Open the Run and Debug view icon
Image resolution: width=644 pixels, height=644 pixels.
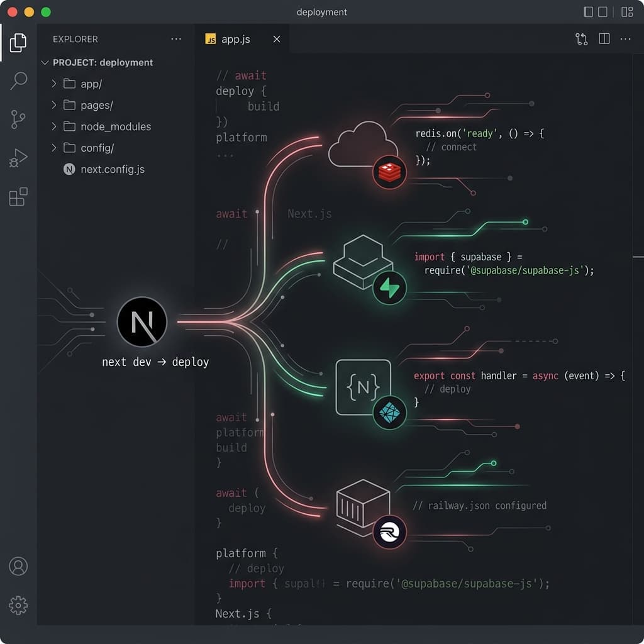pos(18,158)
